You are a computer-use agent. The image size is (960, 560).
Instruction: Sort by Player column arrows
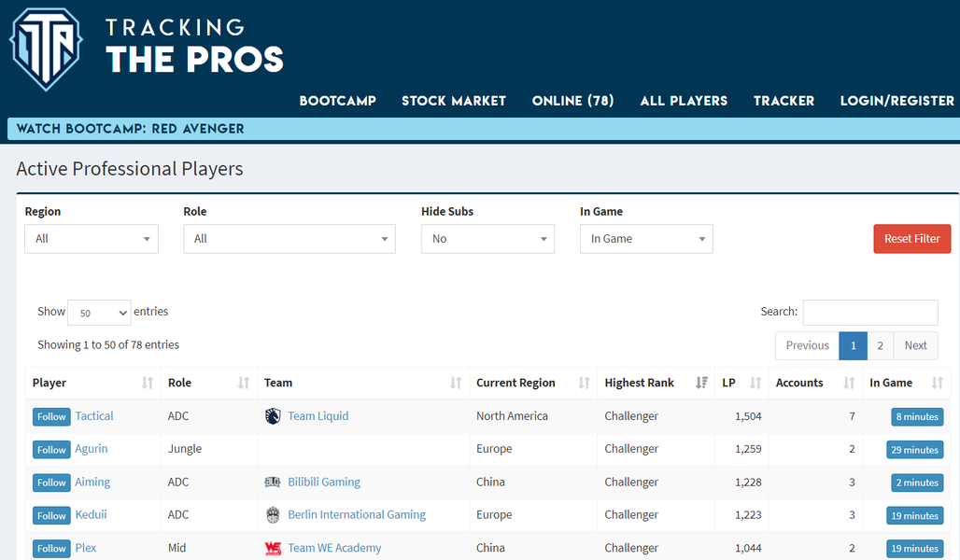pos(148,383)
